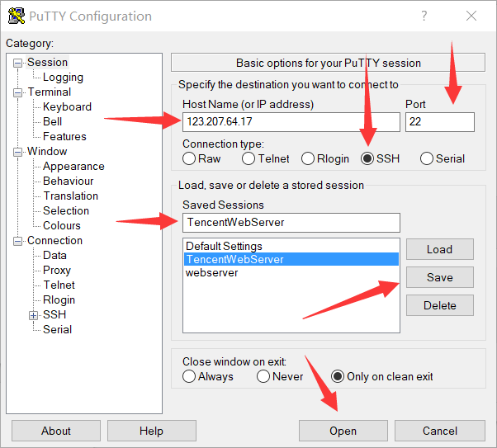Select webserver in sessions list
This screenshot has width=497, height=448.
click(291, 272)
